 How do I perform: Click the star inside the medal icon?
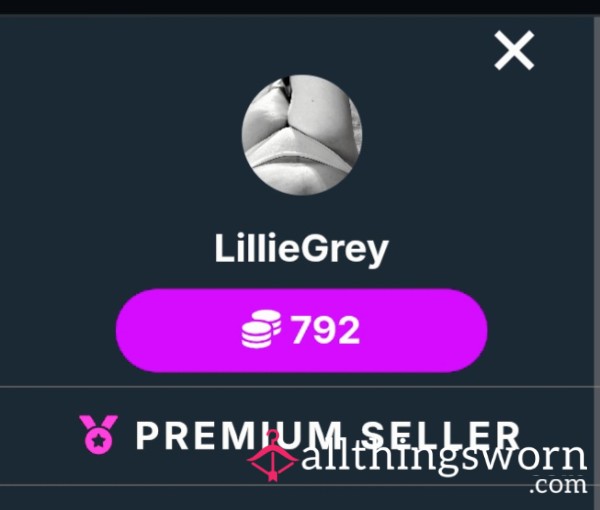[x=99, y=441]
